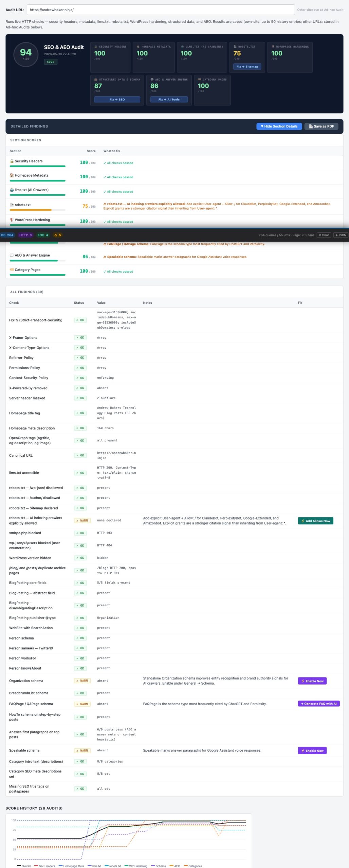
Task: Click the file icon in robots.txt score row
Action: [x=12, y=205]
